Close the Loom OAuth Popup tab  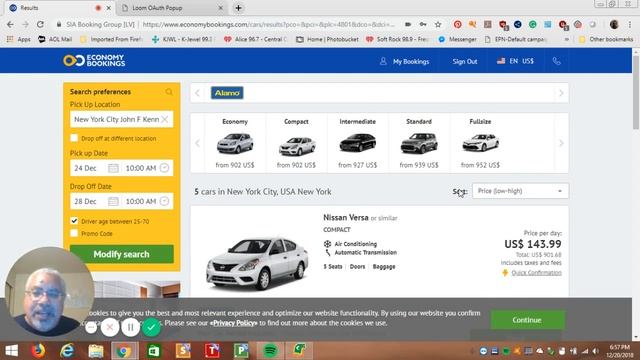220,8
